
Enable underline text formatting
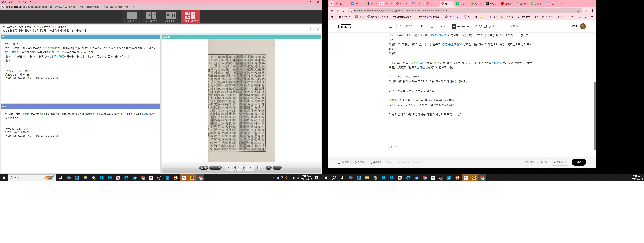[x=432, y=26]
